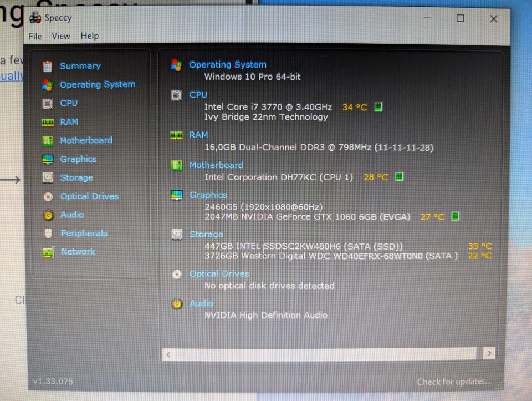Open the Operating System heading link in summary
Viewport: 532px width, 401px height.
pyautogui.click(x=228, y=64)
